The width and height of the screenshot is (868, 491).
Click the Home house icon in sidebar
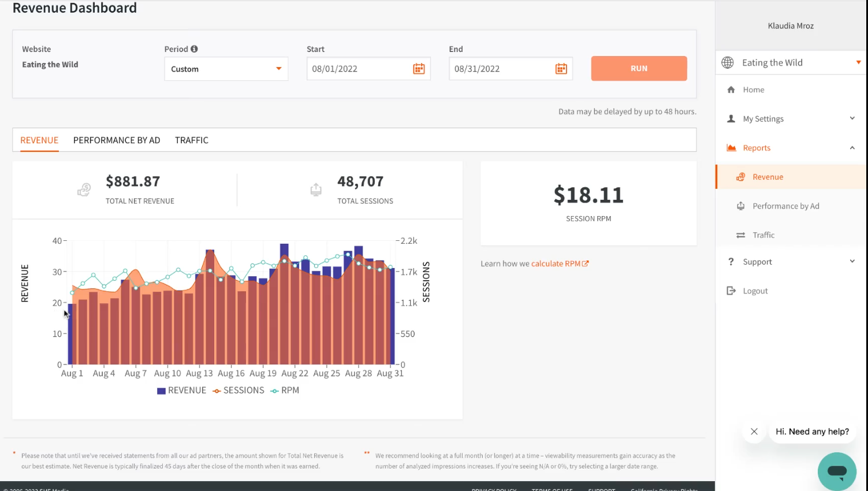(731, 90)
